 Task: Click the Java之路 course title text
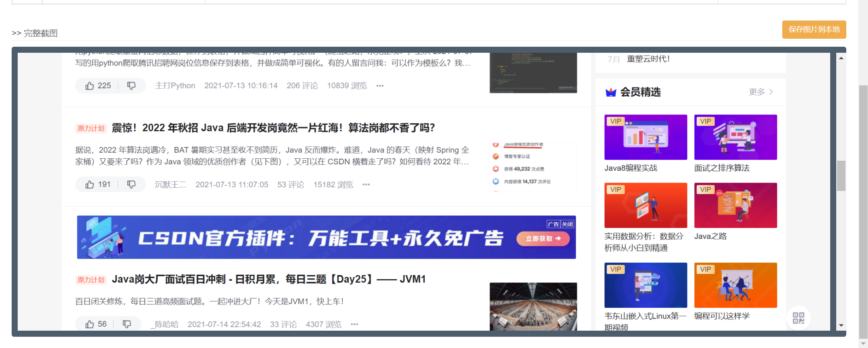click(x=710, y=236)
